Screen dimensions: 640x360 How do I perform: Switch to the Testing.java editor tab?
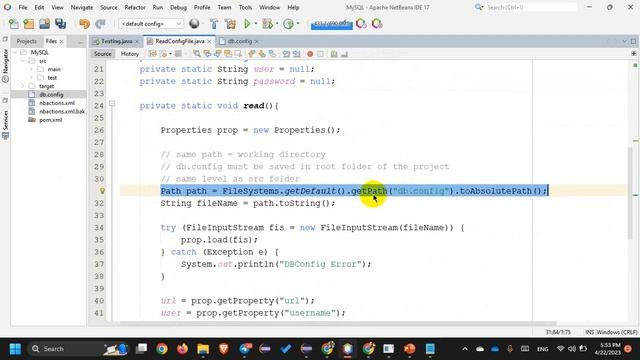[x=116, y=41]
